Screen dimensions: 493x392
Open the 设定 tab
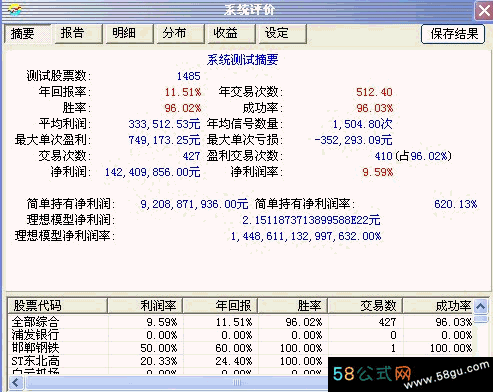click(282, 33)
